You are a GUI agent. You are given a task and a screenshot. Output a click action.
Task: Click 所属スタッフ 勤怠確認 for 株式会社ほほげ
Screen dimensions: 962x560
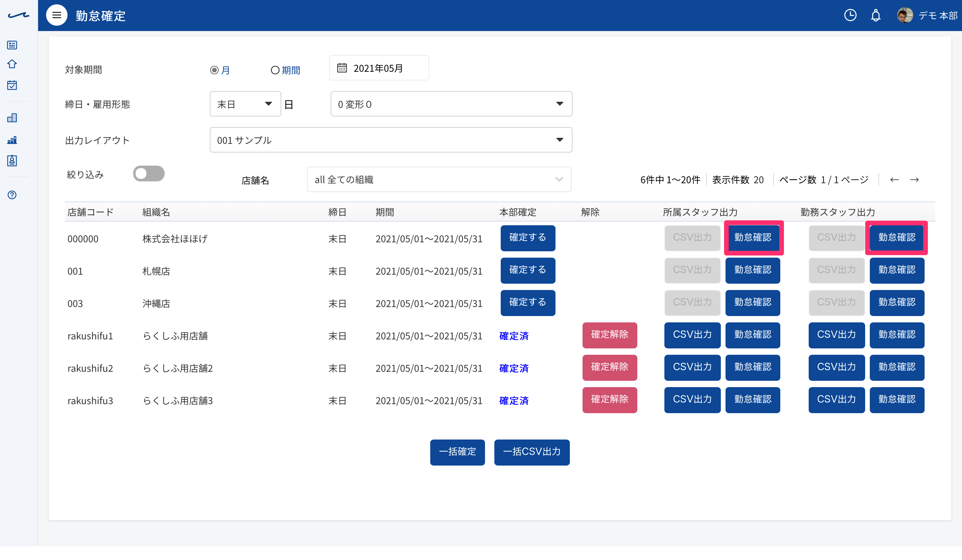[753, 238]
